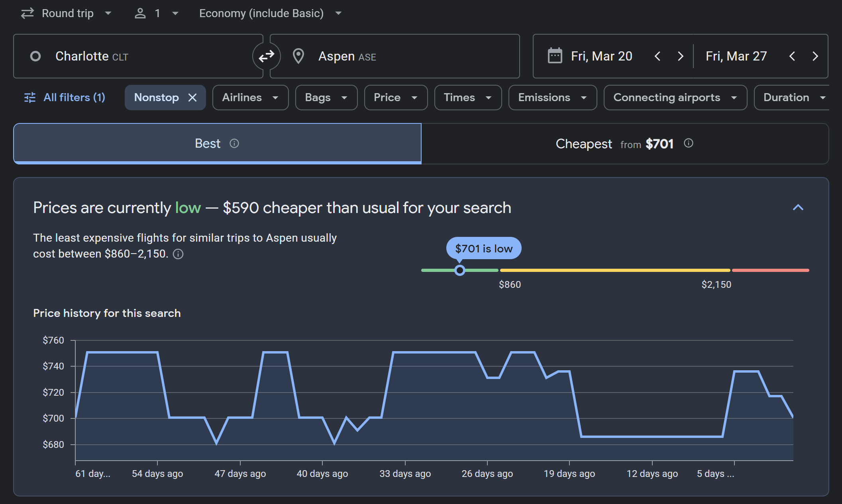Open the Duration filter dropdown
Image resolution: width=842 pixels, height=504 pixels.
coord(792,98)
